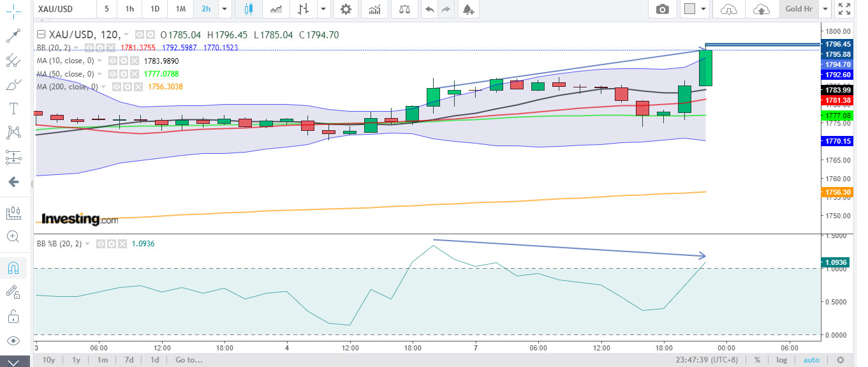Switch to the 1D timeframe
868x367 pixels.
tap(155, 9)
